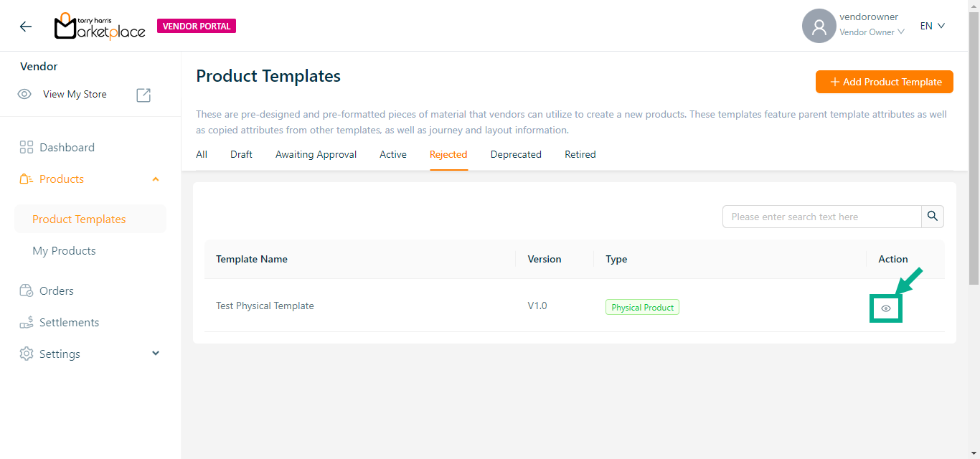Click the user avatar icon
Image resolution: width=980 pixels, height=459 pixels.
click(819, 27)
